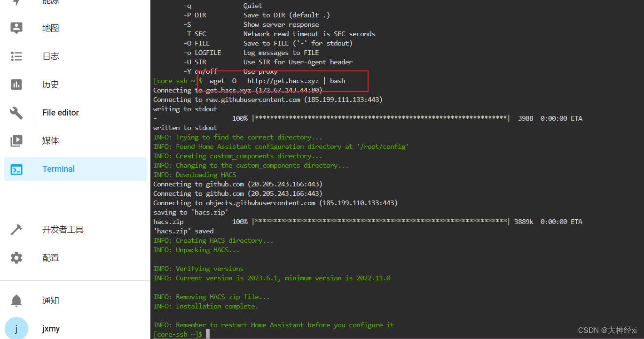Open 开发者工具 developer tools entry
Viewport: 644px width, 339px height.
(63, 230)
